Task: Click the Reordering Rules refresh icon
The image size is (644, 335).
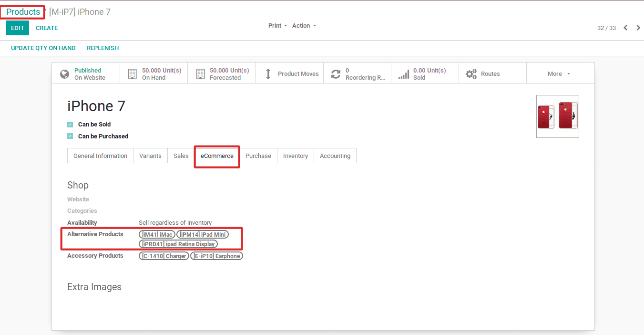Action: click(x=336, y=74)
